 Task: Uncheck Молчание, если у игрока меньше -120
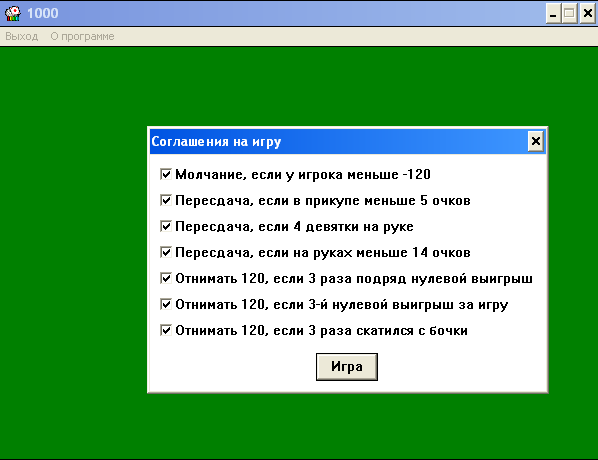(x=166, y=174)
